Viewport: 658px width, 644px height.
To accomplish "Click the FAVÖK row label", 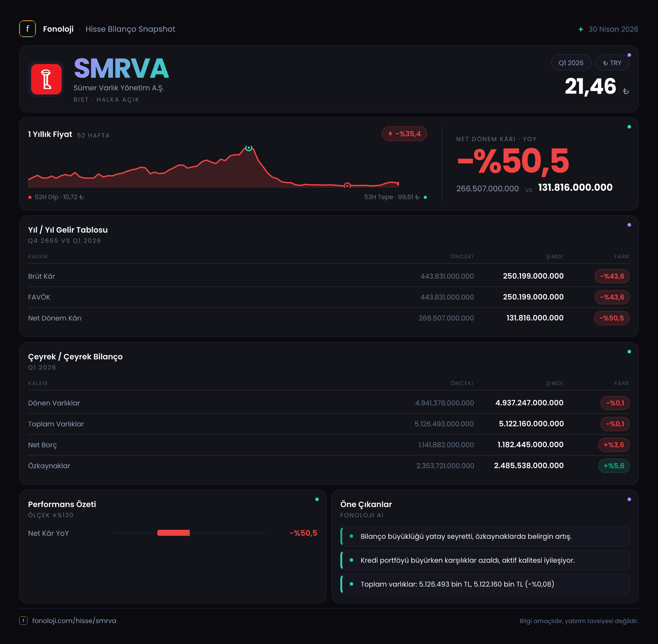I will pyautogui.click(x=39, y=297).
